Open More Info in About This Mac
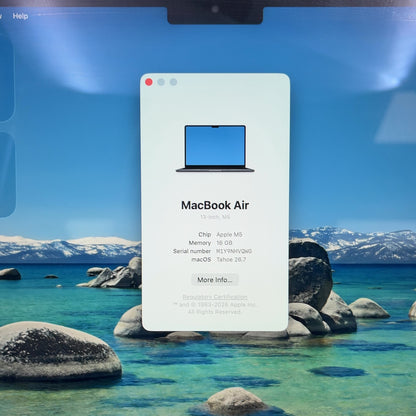 pos(215,280)
